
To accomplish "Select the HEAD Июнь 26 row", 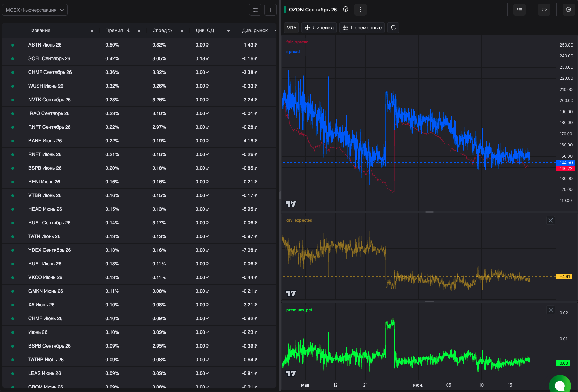I will (x=139, y=209).
